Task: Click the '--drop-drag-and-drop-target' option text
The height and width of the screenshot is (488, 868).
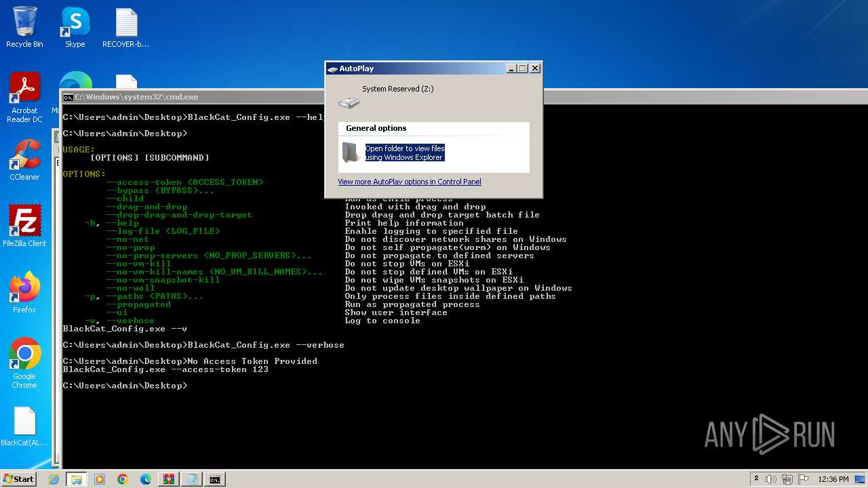Action: pos(179,215)
